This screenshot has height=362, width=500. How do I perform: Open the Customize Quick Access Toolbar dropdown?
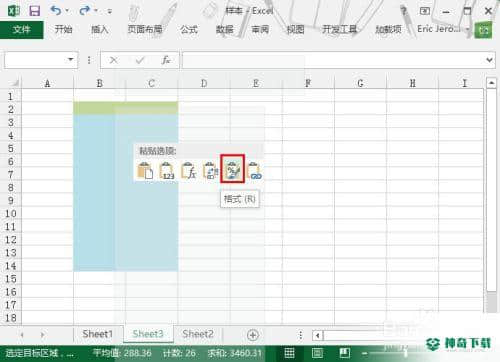click(109, 11)
